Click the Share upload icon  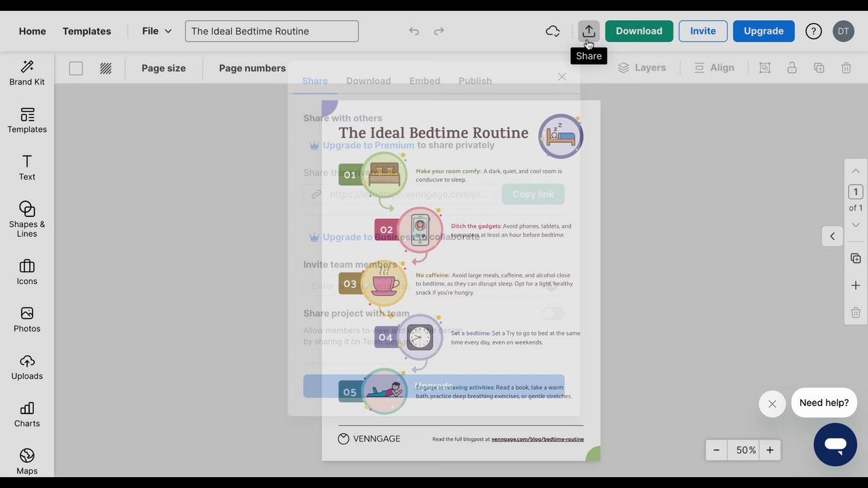pyautogui.click(x=589, y=31)
